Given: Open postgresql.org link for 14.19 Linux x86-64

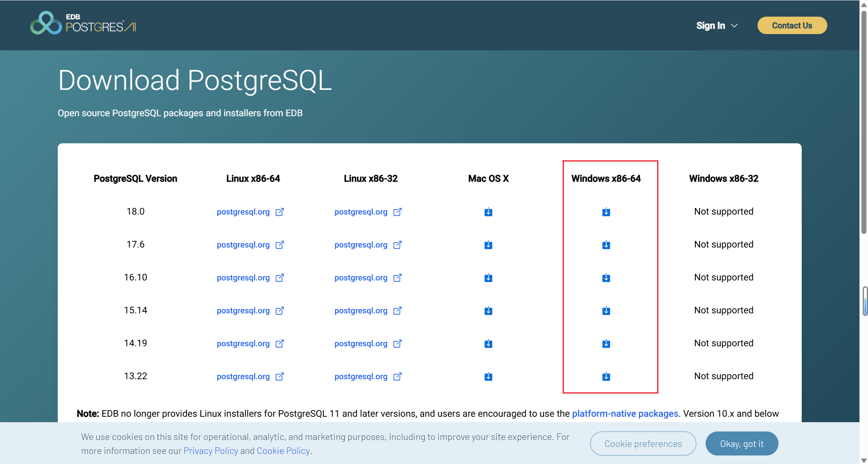Looking at the screenshot, I should tap(243, 344).
